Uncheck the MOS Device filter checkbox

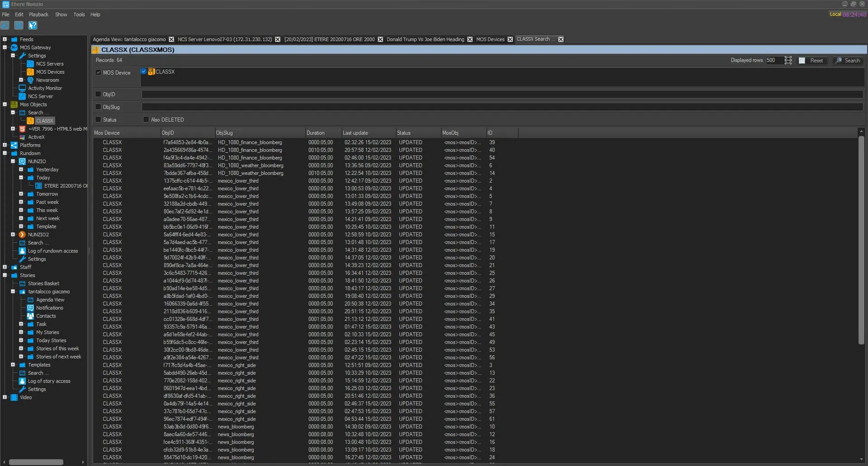(98, 72)
